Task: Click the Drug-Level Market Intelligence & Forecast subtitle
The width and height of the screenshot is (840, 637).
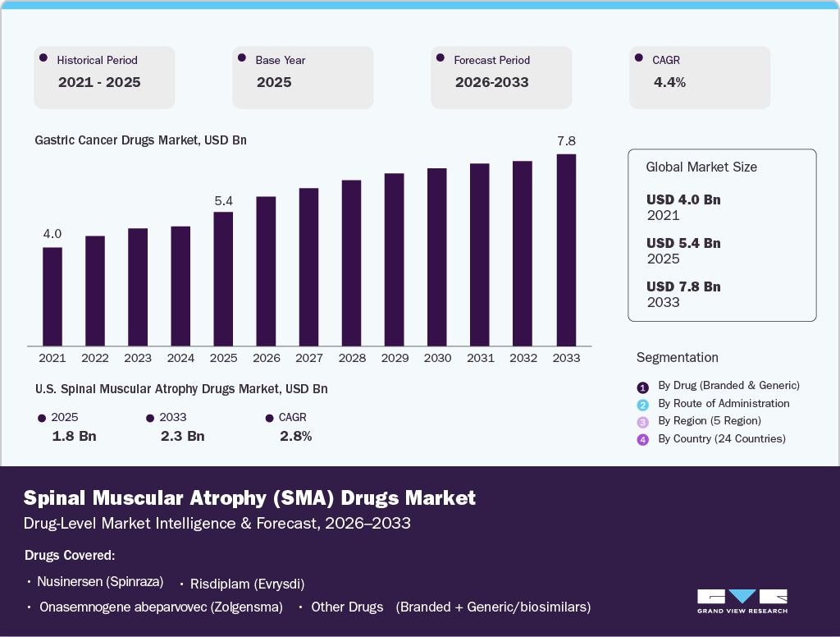Action: click(x=217, y=524)
